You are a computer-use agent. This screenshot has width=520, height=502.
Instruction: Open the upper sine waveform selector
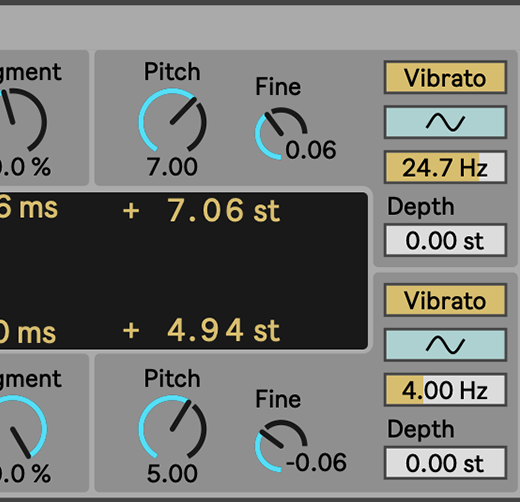(x=445, y=122)
